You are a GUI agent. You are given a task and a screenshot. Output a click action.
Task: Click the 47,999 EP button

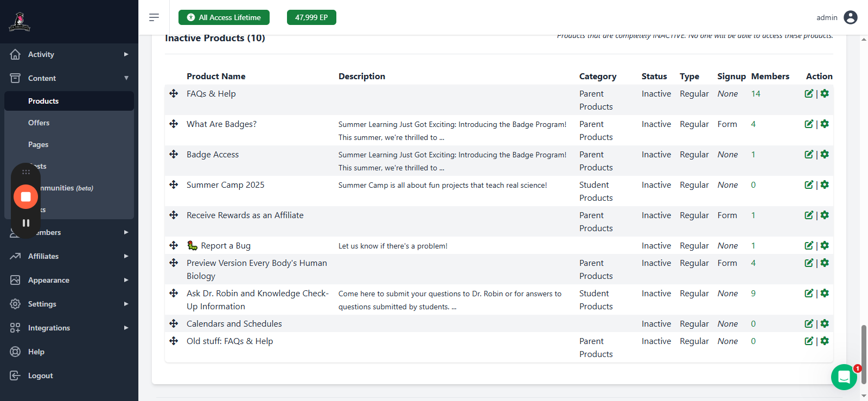311,17
